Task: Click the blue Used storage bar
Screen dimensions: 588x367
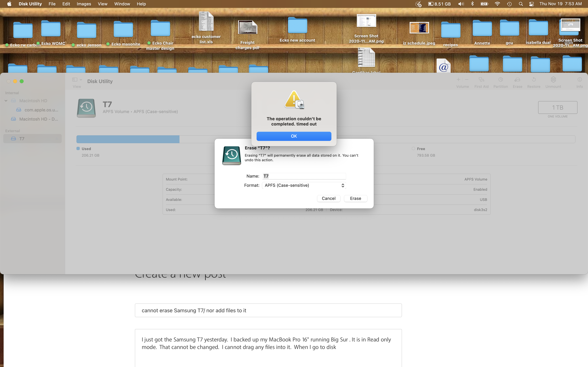Action: 128,139
